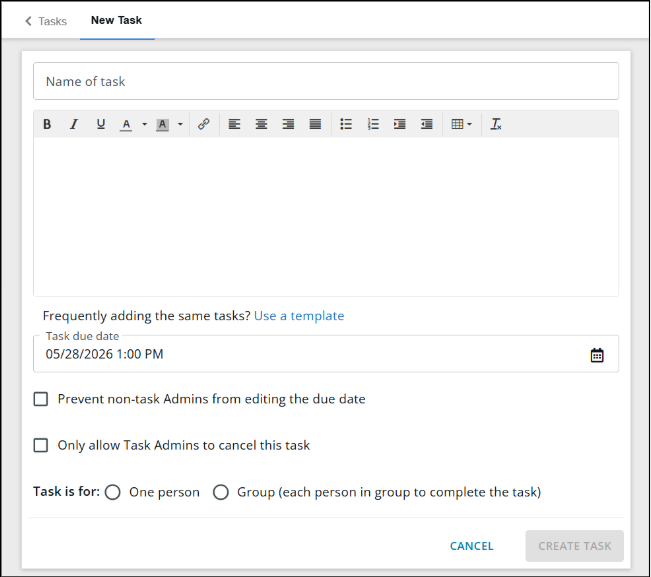Viewport: 651px width, 577px height.
Task: Clear text formatting
Action: (x=496, y=124)
